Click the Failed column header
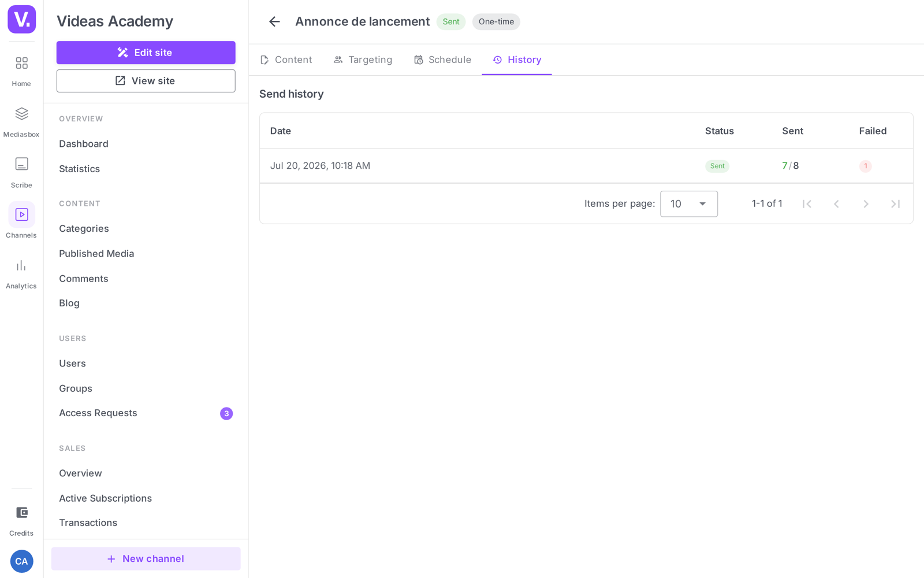924x578 pixels. tap(873, 131)
